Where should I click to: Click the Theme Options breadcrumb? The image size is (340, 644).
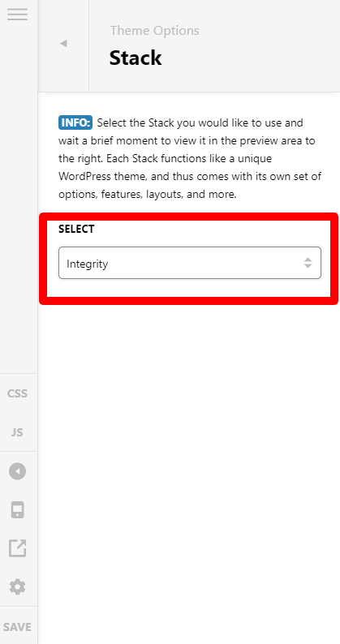pyautogui.click(x=155, y=31)
